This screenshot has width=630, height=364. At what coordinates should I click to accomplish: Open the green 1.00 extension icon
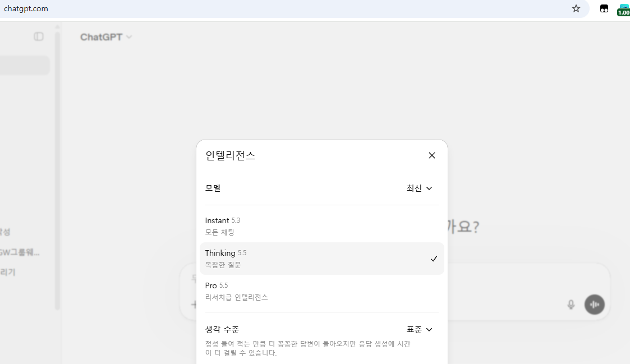624,10
